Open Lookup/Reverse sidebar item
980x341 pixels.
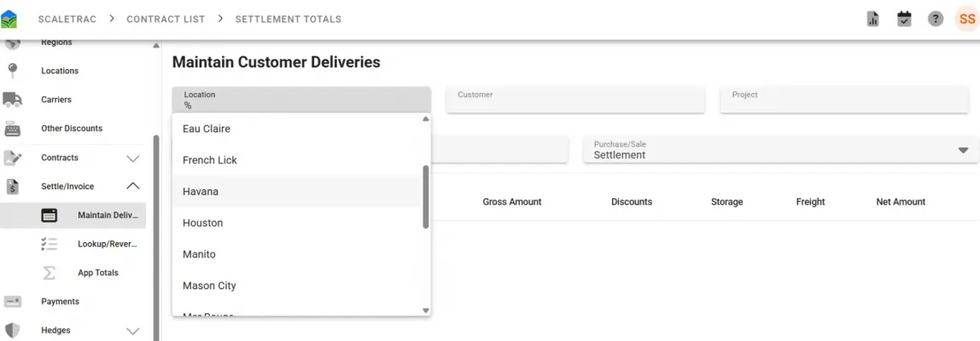(108, 244)
